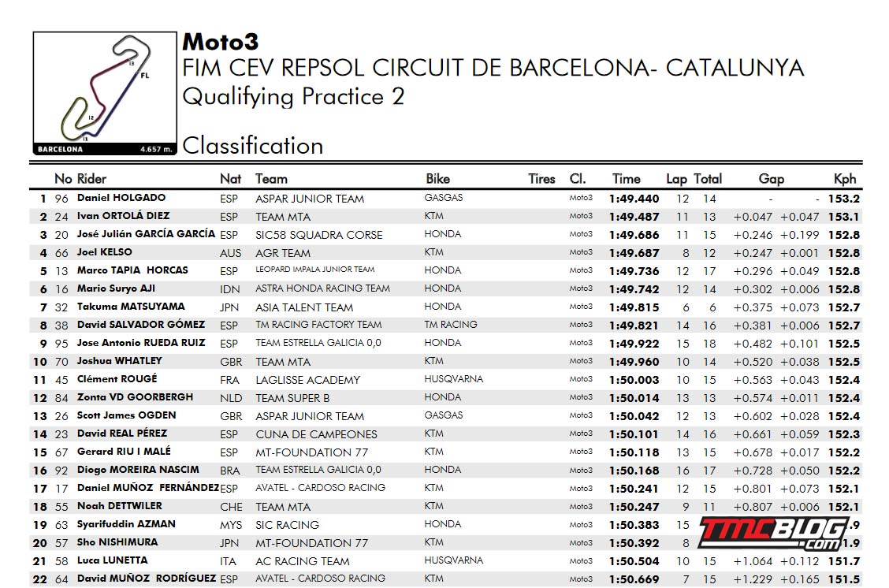This screenshot has width=889, height=588.
Task: Click the Tires column header
Action: point(541,179)
